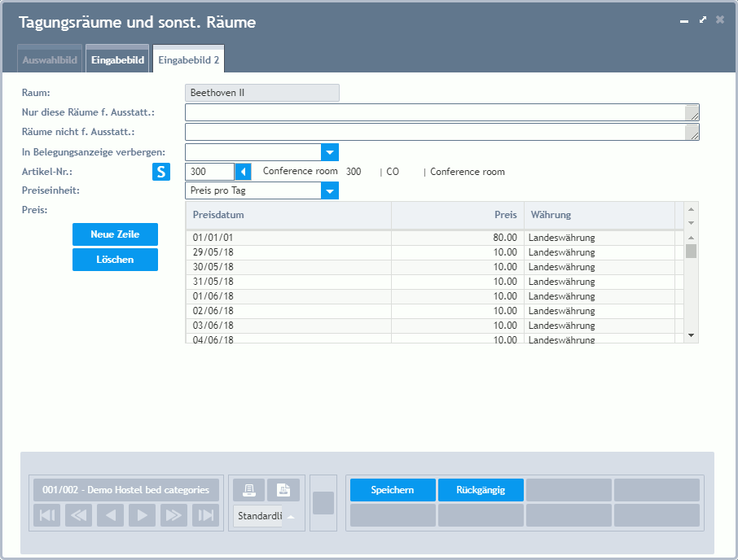This screenshot has height=560, width=738.
Task: Open the In Belegungsanzeige verbergen dropdown
Action: coord(330,152)
